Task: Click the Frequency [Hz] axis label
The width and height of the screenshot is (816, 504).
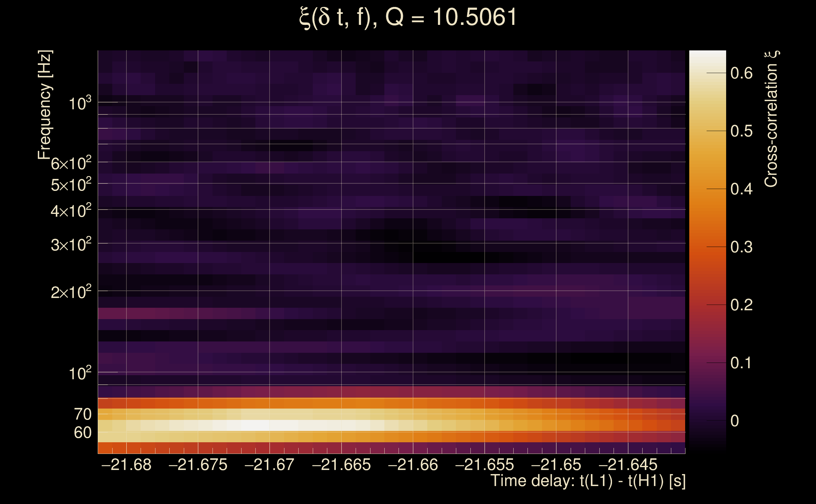Action: pyautogui.click(x=45, y=105)
